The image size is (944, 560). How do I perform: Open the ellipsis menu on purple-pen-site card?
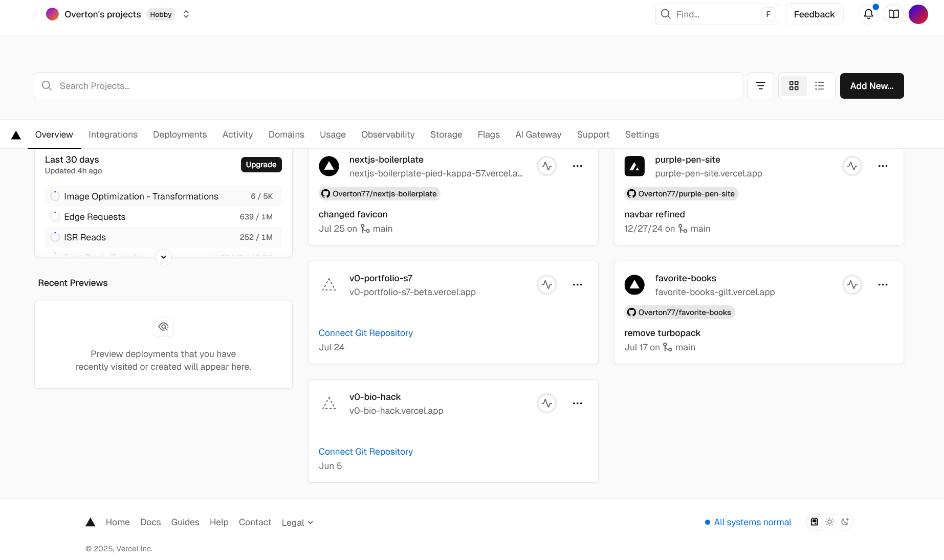click(883, 166)
